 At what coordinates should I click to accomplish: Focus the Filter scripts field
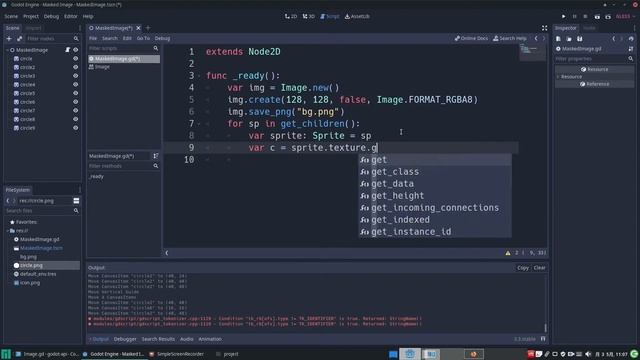coord(123,48)
